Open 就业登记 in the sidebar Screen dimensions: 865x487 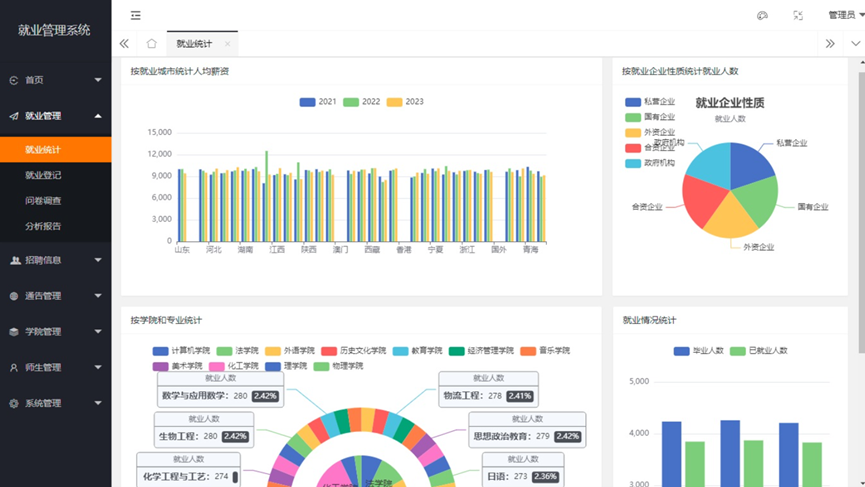coord(43,175)
